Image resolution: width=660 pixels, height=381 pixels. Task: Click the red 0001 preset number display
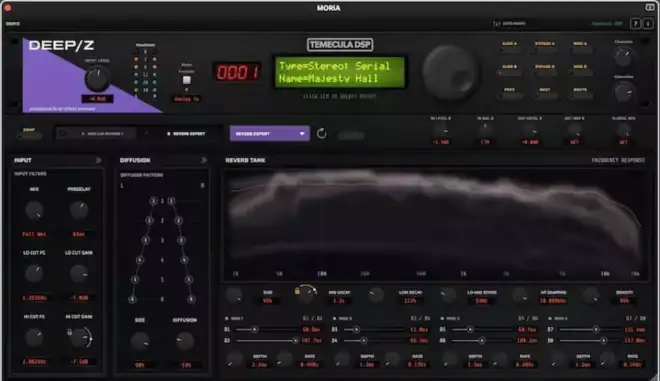coord(238,72)
